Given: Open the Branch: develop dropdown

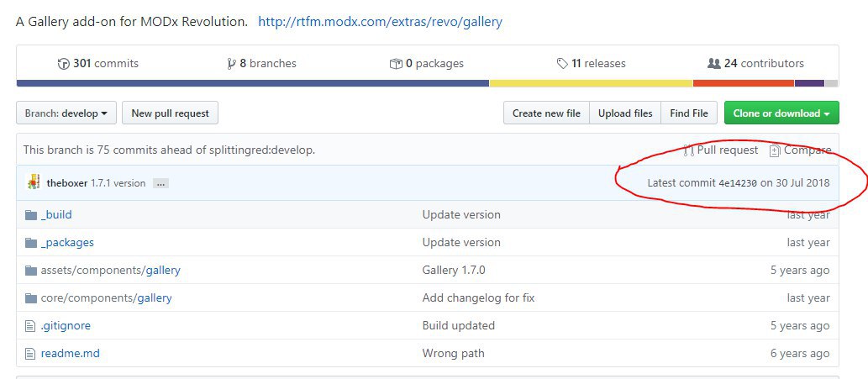Looking at the screenshot, I should pos(66,113).
